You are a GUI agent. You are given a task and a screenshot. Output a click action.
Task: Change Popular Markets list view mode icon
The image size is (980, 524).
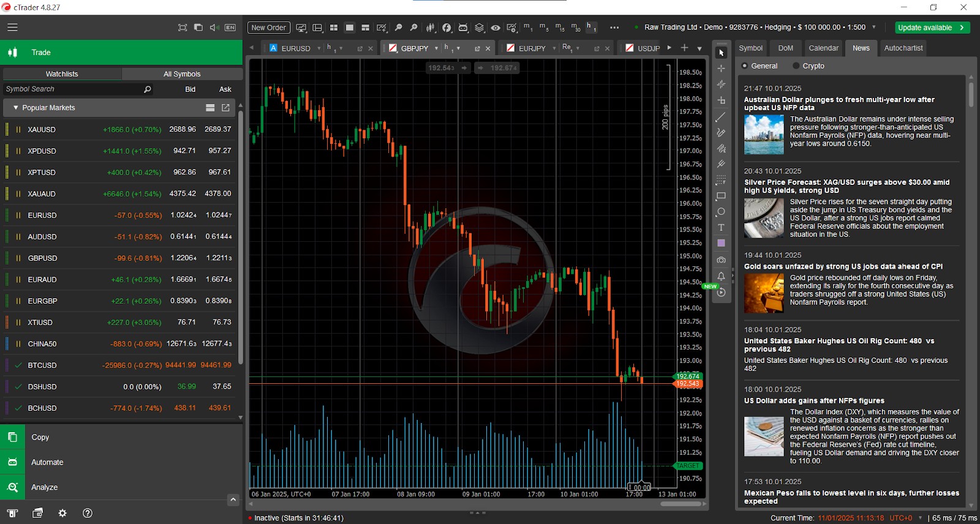210,108
